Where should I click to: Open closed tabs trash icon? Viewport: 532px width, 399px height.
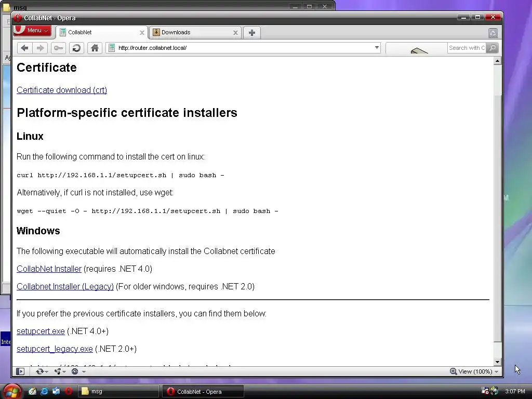pyautogui.click(x=493, y=33)
